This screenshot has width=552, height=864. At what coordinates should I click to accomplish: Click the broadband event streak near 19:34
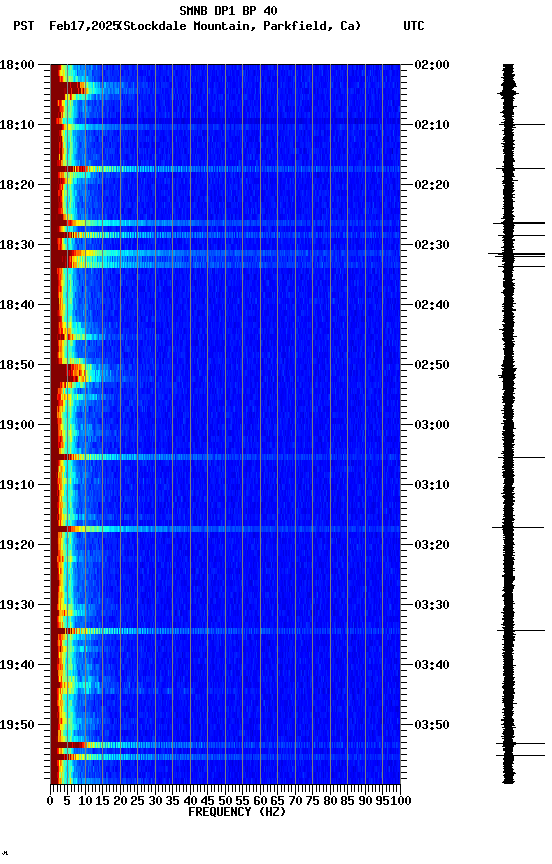coord(225,631)
